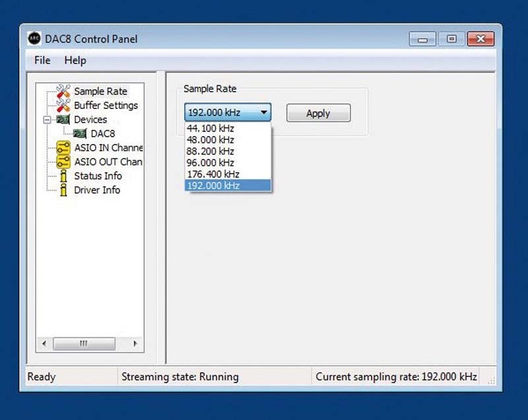Screen dimensions: 528x420
Task: Select the Devices tree item label
Action: tap(90, 120)
